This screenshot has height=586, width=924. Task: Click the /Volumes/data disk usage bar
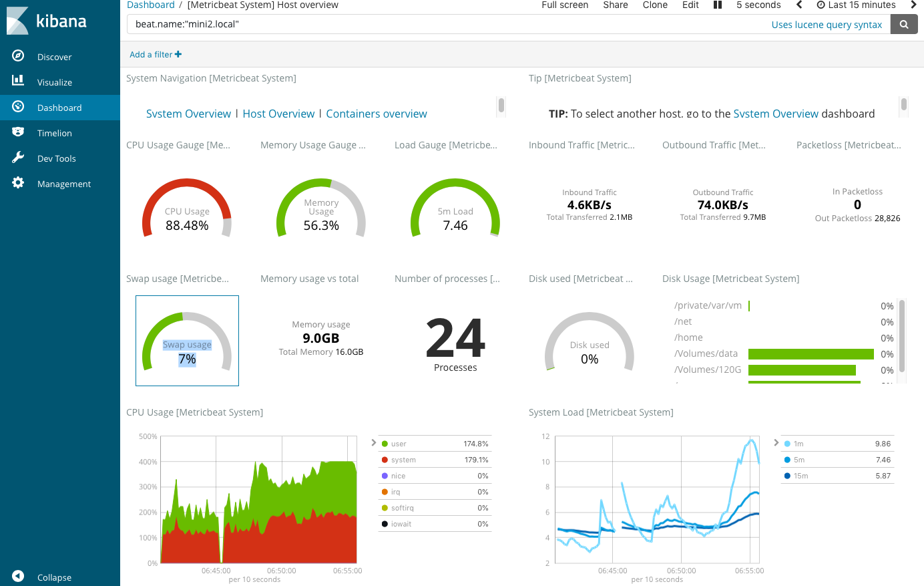pyautogui.click(x=811, y=354)
